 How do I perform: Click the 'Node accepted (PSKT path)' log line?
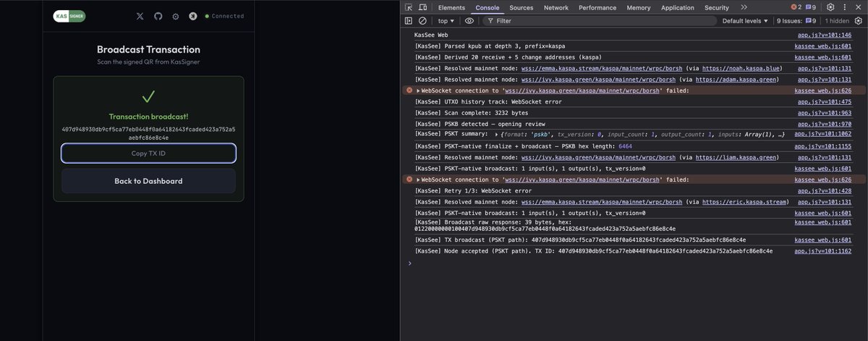click(x=593, y=251)
